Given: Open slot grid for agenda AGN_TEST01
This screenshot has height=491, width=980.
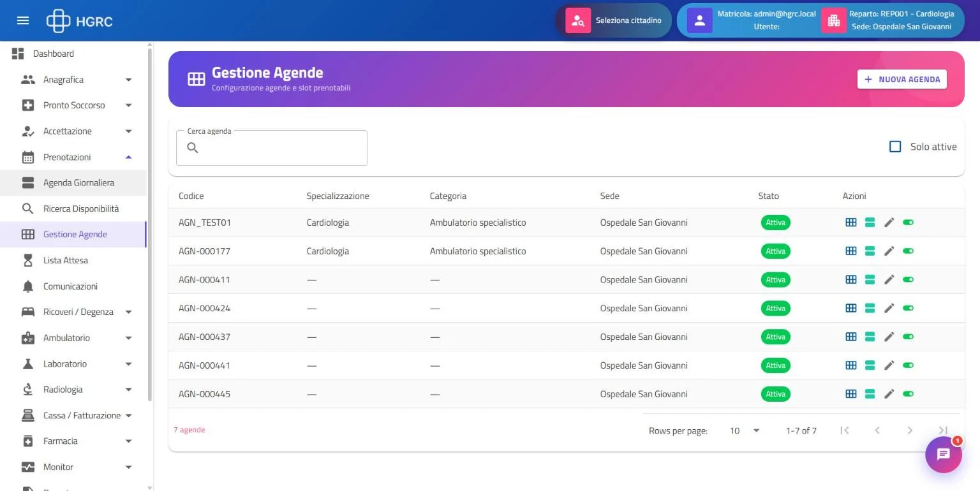Looking at the screenshot, I should coord(850,223).
